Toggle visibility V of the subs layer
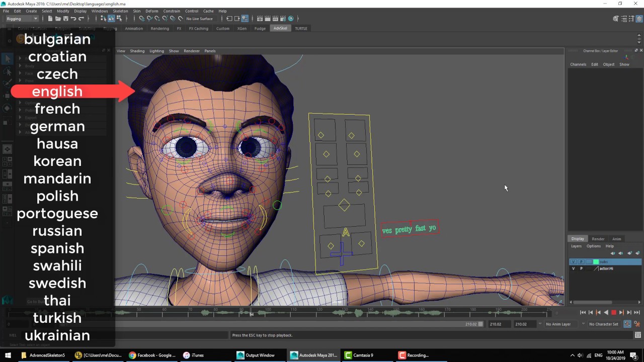The height and width of the screenshot is (362, 644). 573,262
